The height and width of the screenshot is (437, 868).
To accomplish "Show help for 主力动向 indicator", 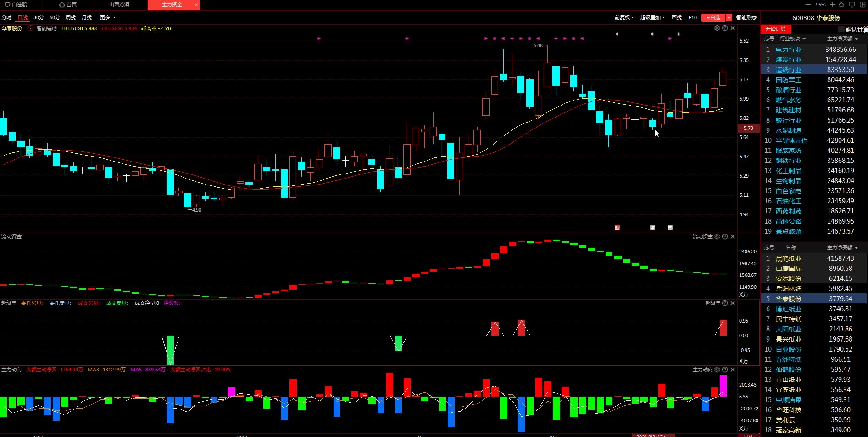I will point(725,370).
